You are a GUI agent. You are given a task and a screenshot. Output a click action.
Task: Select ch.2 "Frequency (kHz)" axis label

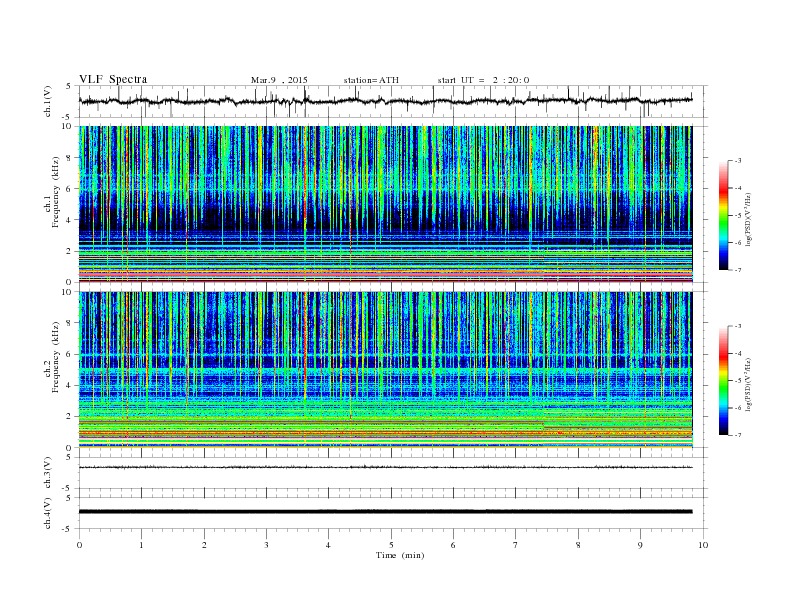pyautogui.click(x=56, y=356)
